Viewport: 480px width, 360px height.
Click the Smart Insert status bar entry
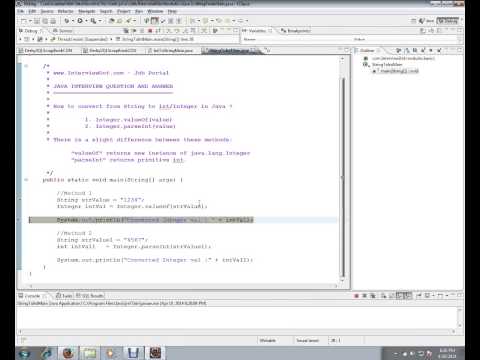(x=307, y=340)
